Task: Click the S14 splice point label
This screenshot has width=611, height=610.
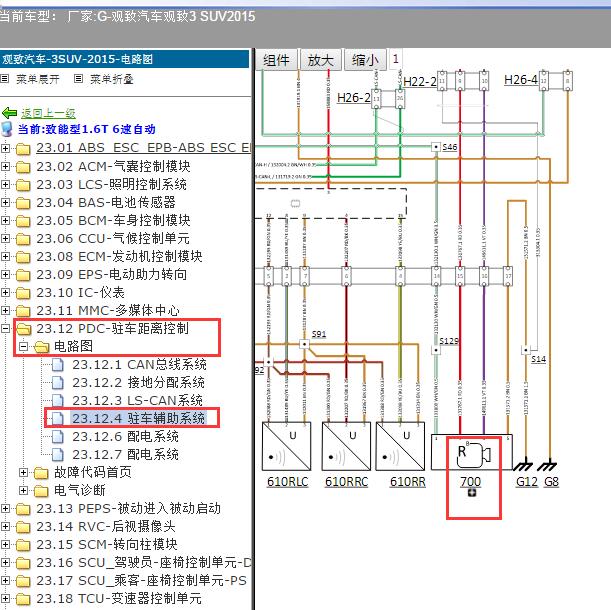Action: click(539, 359)
